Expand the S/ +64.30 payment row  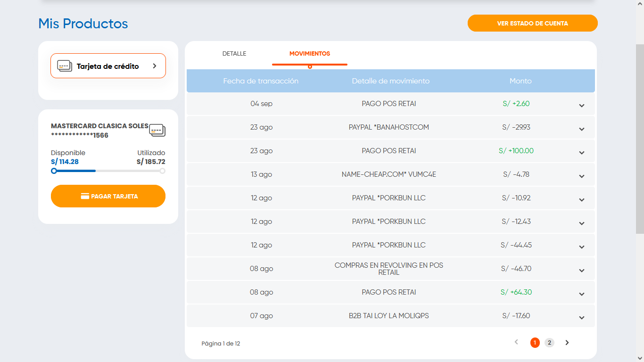point(582,294)
